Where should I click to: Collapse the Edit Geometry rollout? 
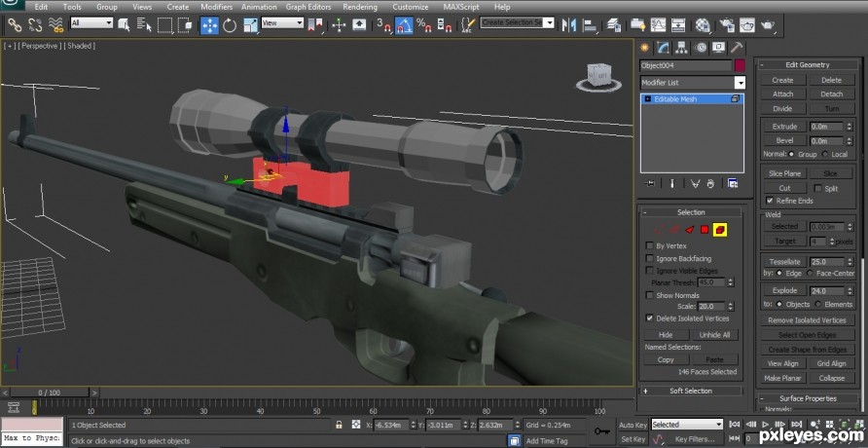pos(808,65)
